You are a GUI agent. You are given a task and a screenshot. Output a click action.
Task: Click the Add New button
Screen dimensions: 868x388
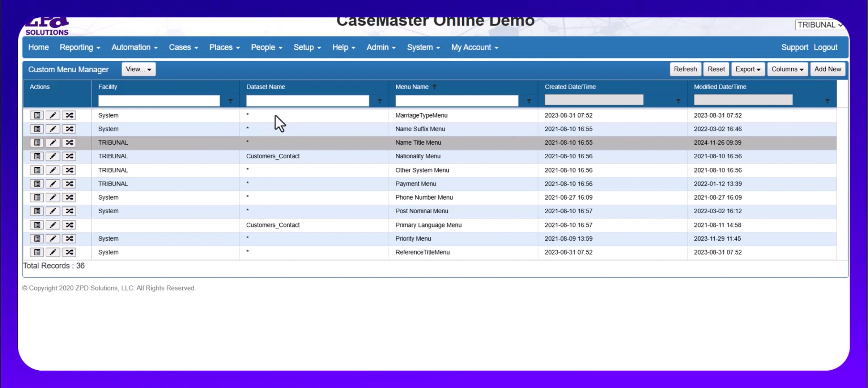tap(827, 69)
